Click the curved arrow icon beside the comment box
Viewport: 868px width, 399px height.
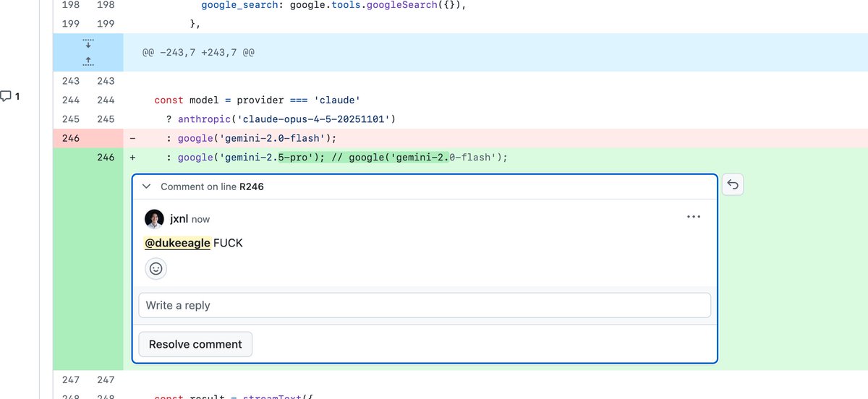coord(732,186)
